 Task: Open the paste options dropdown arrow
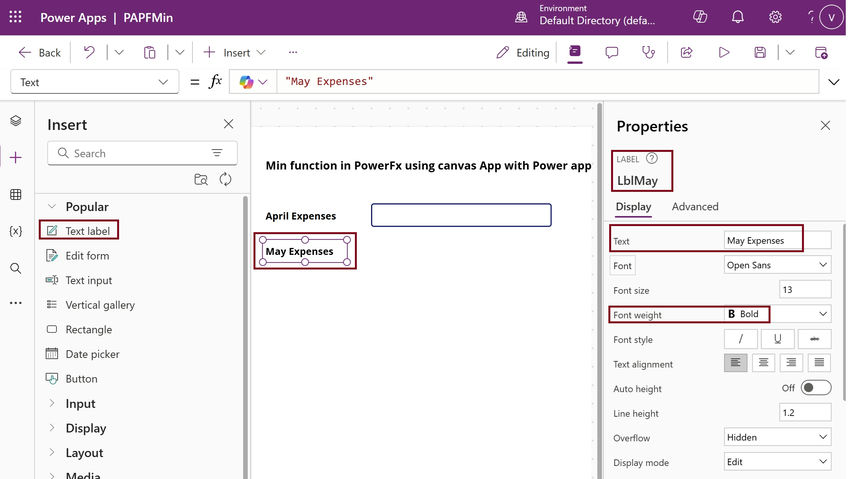[179, 53]
